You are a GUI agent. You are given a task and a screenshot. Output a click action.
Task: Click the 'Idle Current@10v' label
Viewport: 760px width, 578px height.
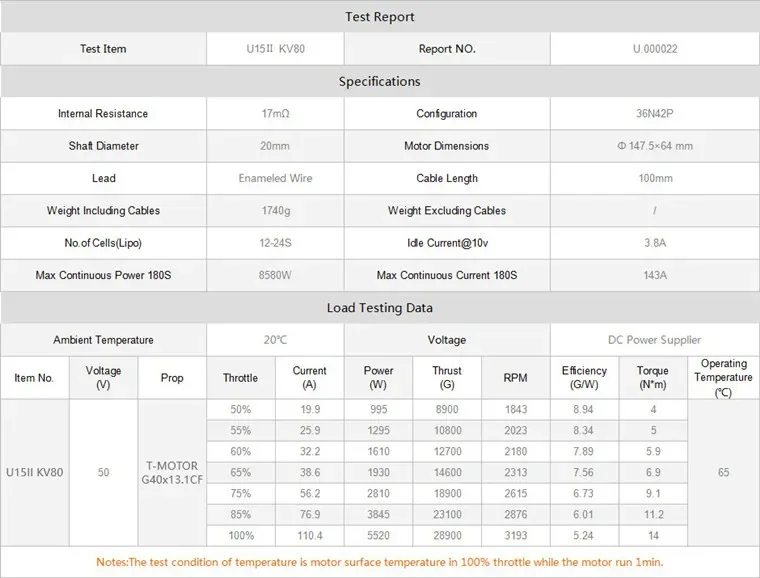pyautogui.click(x=447, y=243)
